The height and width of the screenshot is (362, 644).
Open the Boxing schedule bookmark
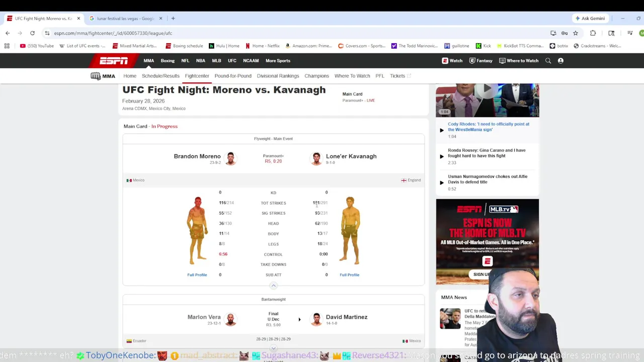click(x=184, y=46)
